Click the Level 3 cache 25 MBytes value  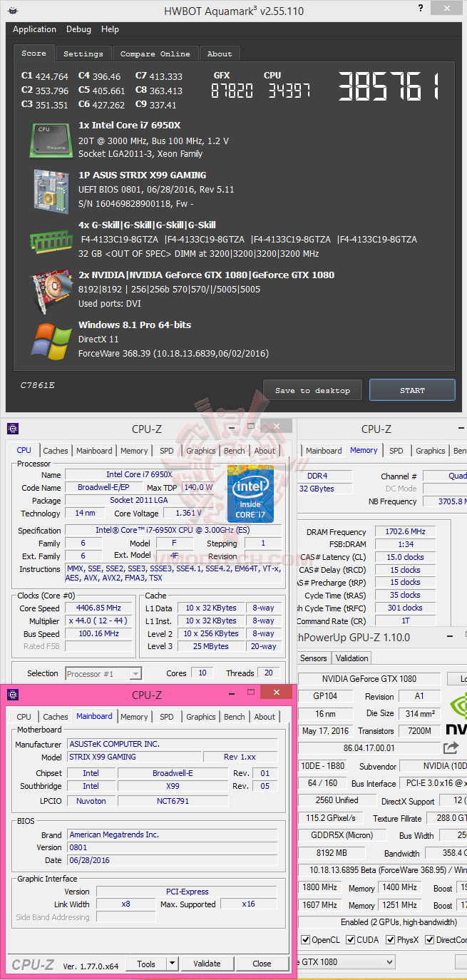[x=210, y=646]
